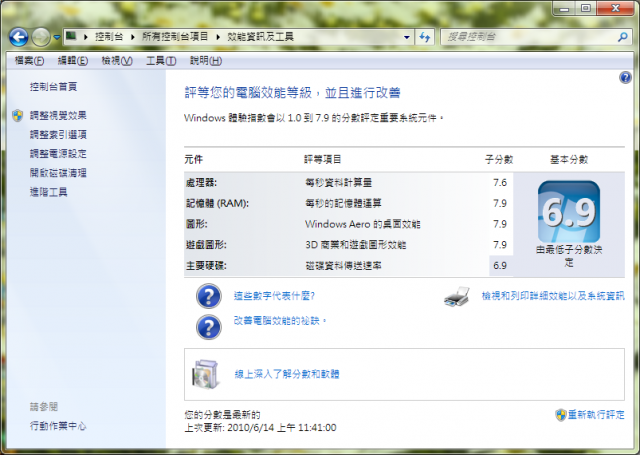Open 開啟磁碟清理 link

click(58, 173)
